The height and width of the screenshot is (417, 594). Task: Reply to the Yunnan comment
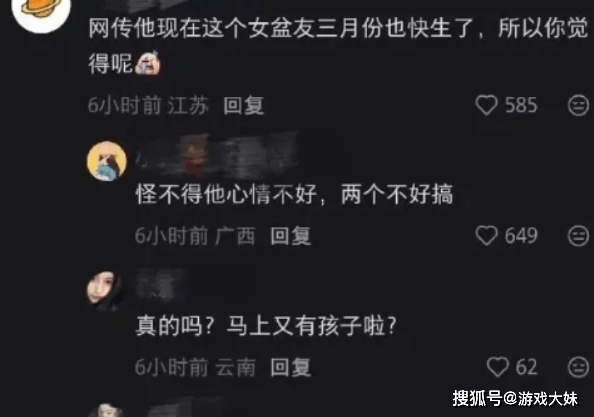tap(291, 367)
